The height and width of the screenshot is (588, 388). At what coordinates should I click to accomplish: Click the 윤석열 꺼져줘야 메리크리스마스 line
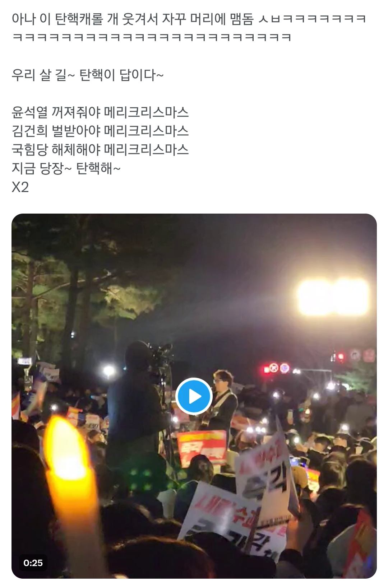pyautogui.click(x=100, y=112)
